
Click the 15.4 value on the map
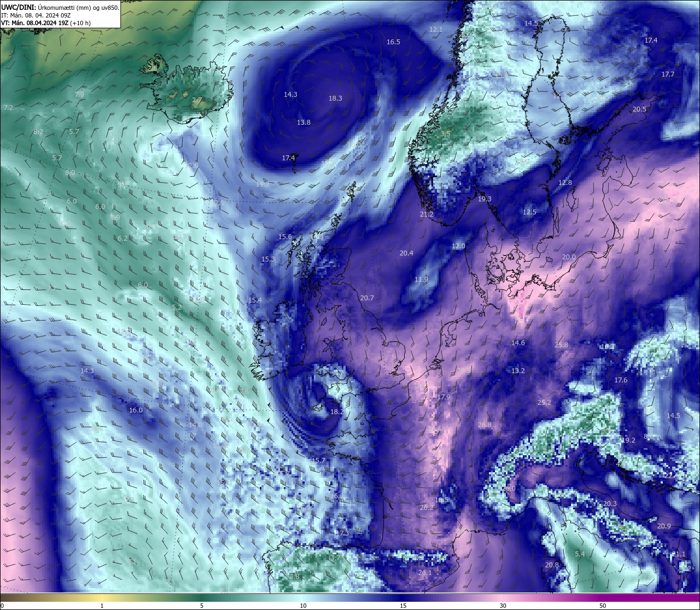pos(255,300)
